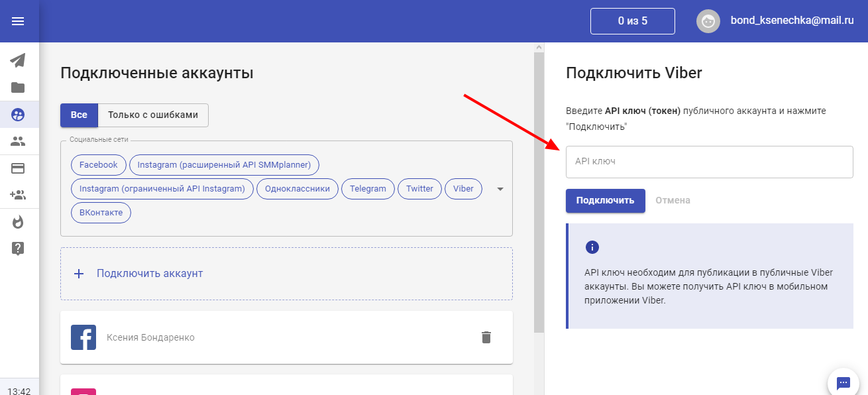The width and height of the screenshot is (868, 395).
Task: Click the Подключенные аккаунты heading
Action: tap(157, 73)
